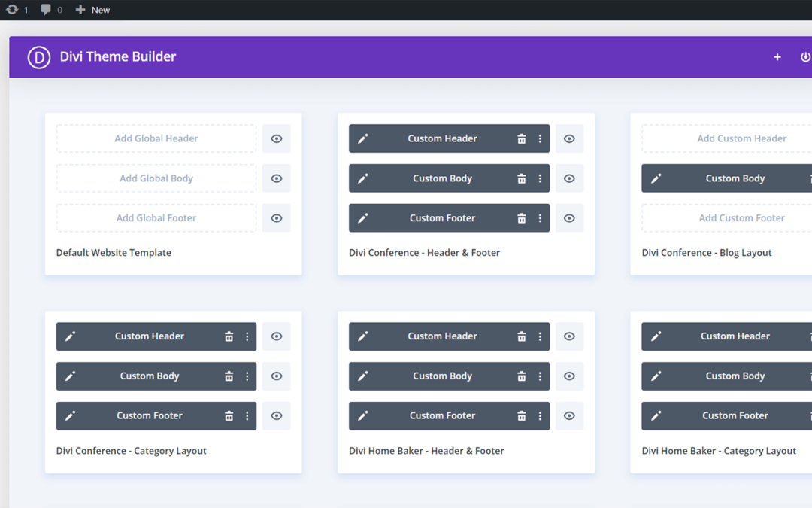Click pencil icon on Divi Conference Category Custom Footer
The width and height of the screenshot is (812, 508).
point(71,416)
